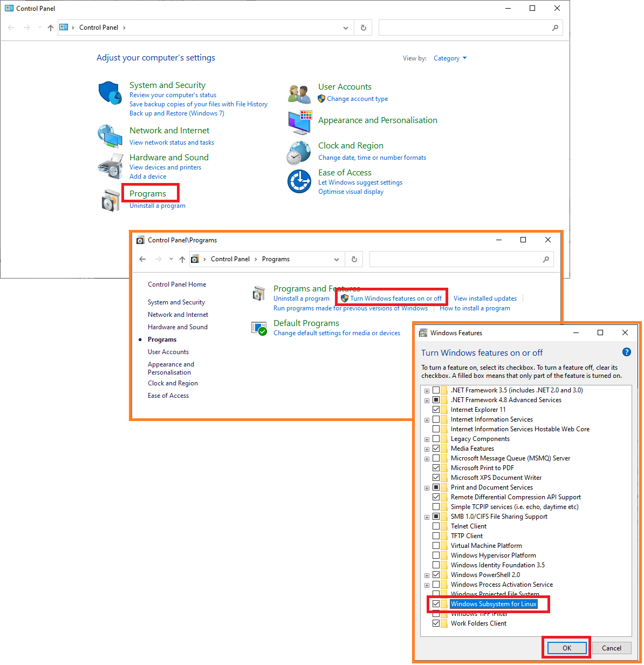644x665 pixels.
Task: Open the help icon in Windows Features
Action: [626, 352]
